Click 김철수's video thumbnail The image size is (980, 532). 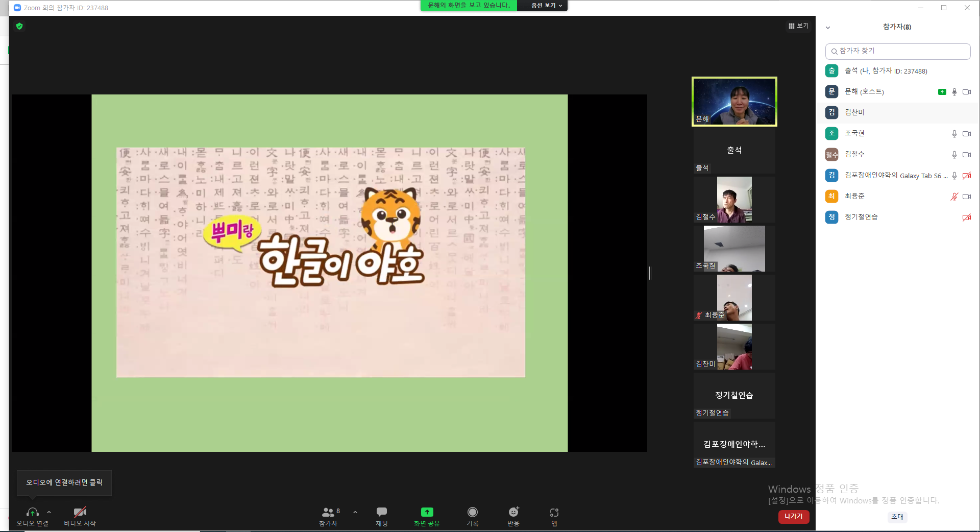pos(734,200)
